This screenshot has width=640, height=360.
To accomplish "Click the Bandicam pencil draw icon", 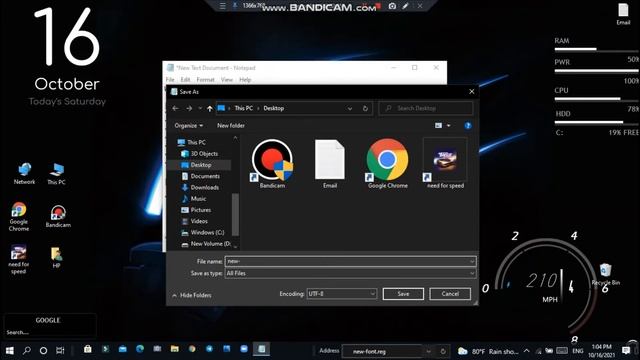I will click(x=405, y=6).
